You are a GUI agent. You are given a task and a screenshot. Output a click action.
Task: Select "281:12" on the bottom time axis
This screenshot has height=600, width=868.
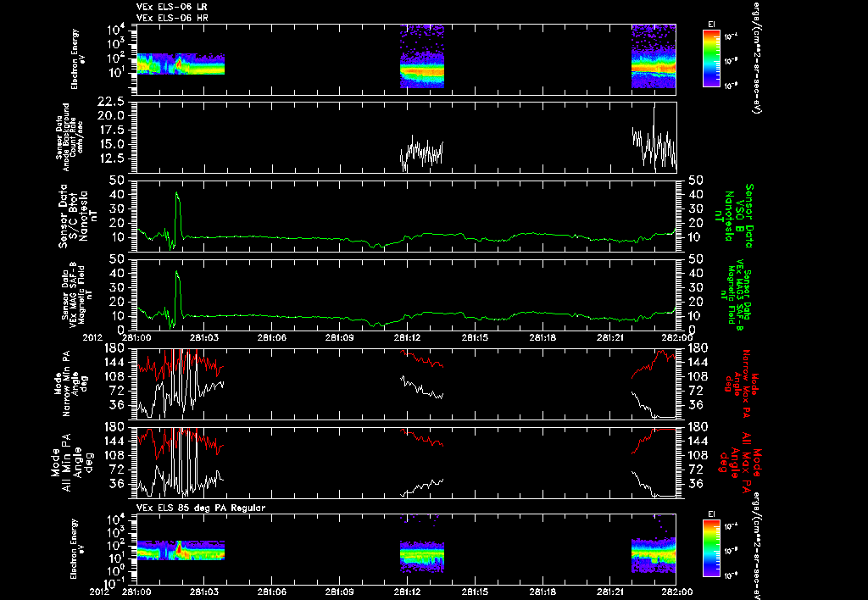click(407, 592)
